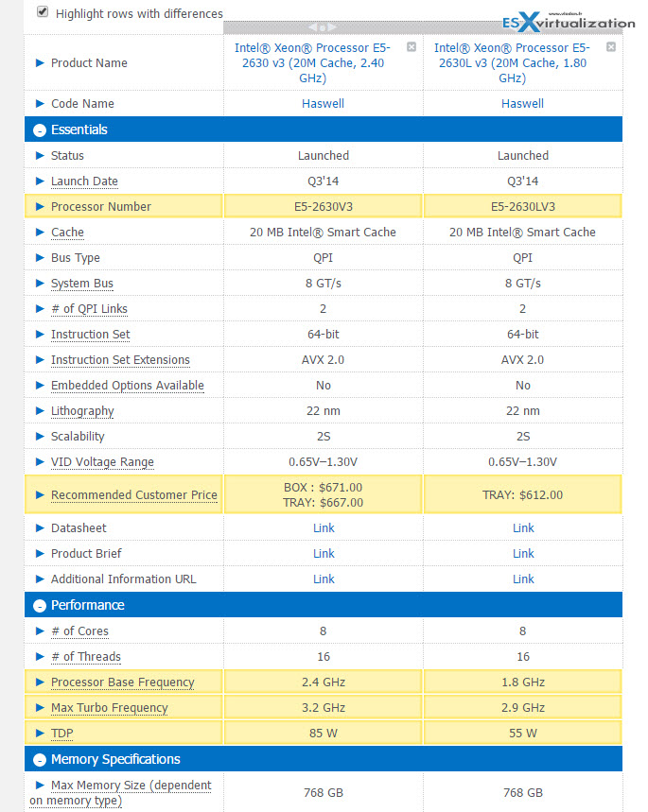648x812 pixels.
Task: Expand the Embedded Options Available row arrow
Action: 40,386
